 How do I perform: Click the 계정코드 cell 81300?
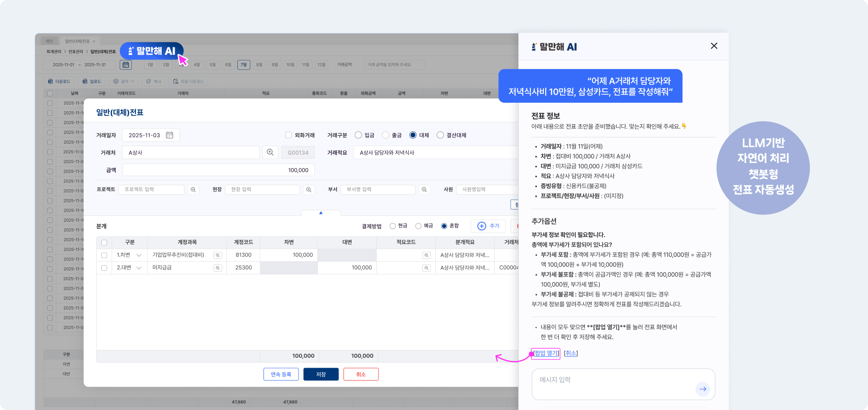(244, 255)
